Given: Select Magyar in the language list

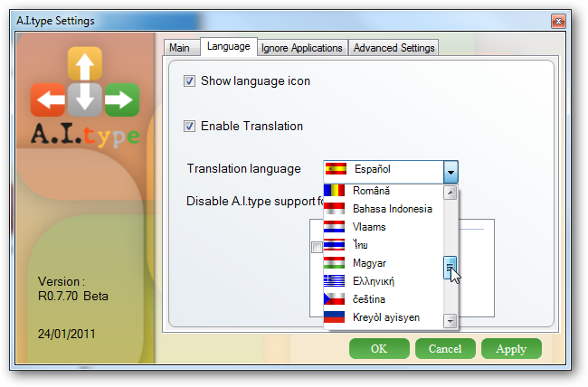Looking at the screenshot, I should pyautogui.click(x=384, y=263).
